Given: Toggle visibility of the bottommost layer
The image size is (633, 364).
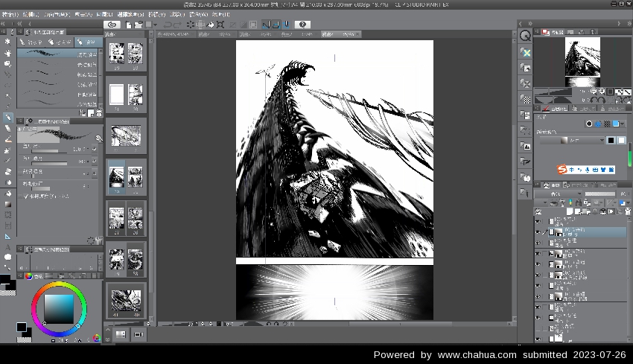Looking at the screenshot, I should (538, 339).
